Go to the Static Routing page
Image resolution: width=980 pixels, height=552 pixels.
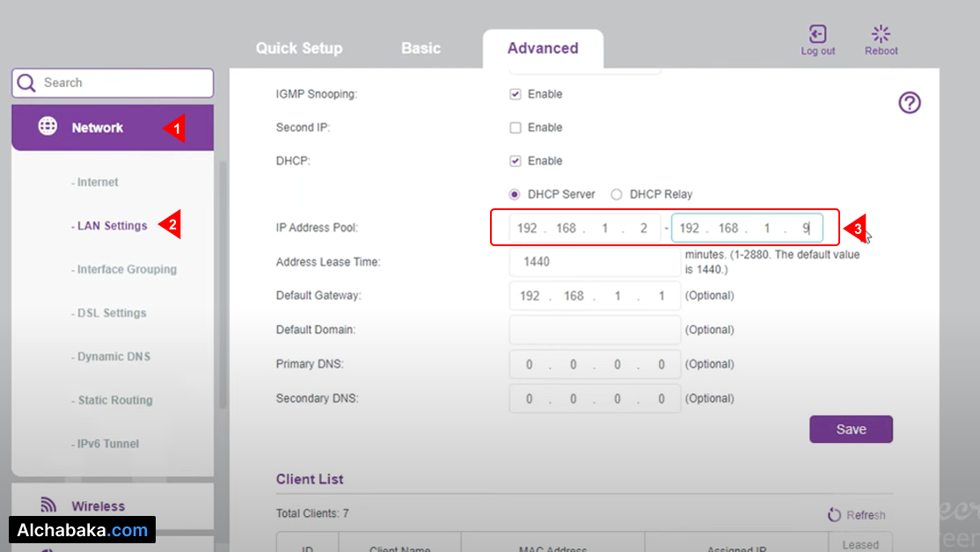tap(114, 400)
